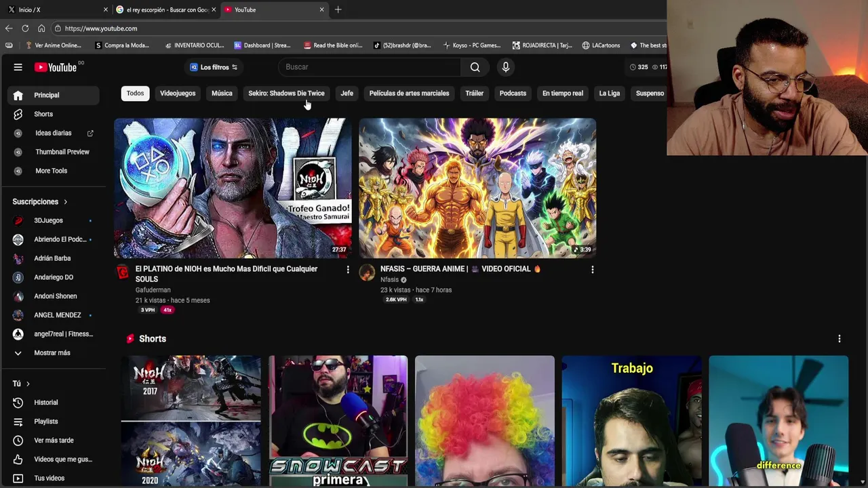The width and height of the screenshot is (868, 488).
Task: Open the Trabajo short thumbnail
Action: [x=631, y=421]
